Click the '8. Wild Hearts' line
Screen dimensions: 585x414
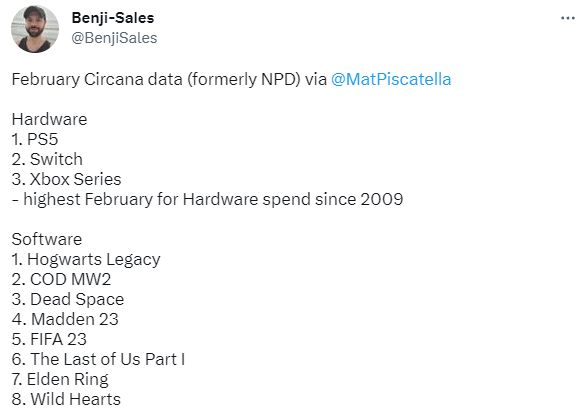click(x=66, y=399)
